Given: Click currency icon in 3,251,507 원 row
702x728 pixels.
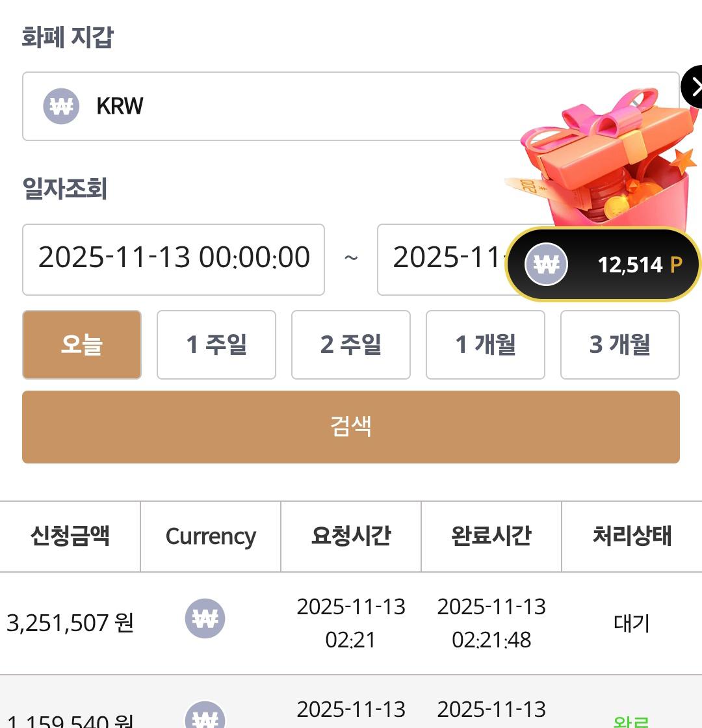Looking at the screenshot, I should pos(205,618).
